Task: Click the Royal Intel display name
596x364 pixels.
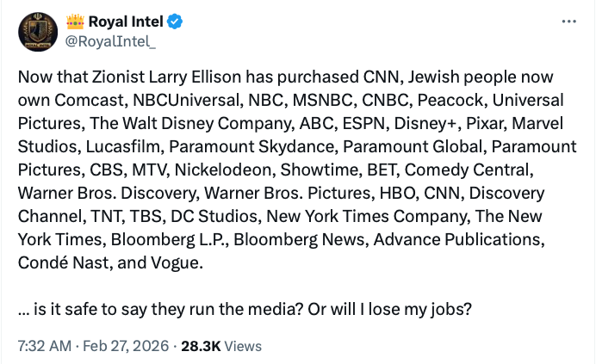Action: (121, 22)
